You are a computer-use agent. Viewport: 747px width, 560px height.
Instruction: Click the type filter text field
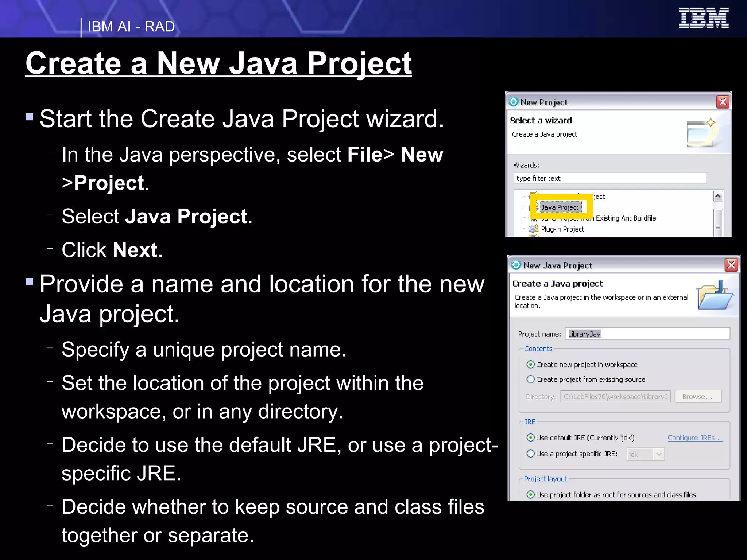pyautogui.click(x=610, y=178)
